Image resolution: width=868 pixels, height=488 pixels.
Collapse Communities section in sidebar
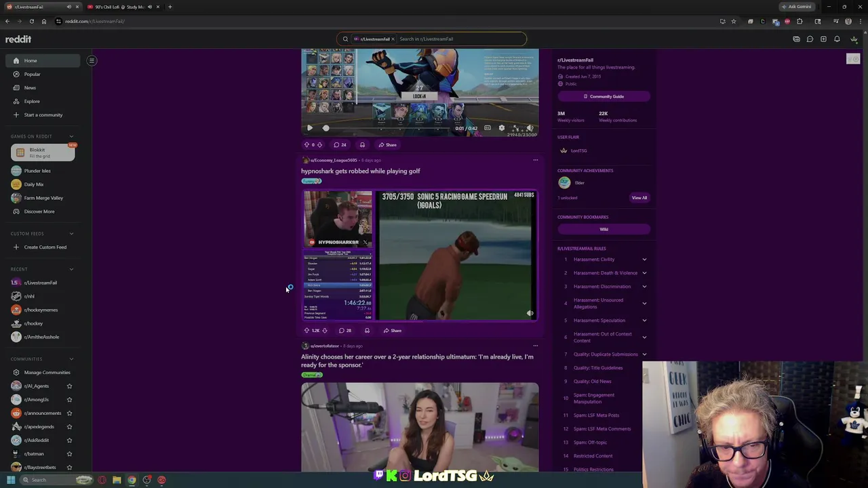[x=71, y=359]
